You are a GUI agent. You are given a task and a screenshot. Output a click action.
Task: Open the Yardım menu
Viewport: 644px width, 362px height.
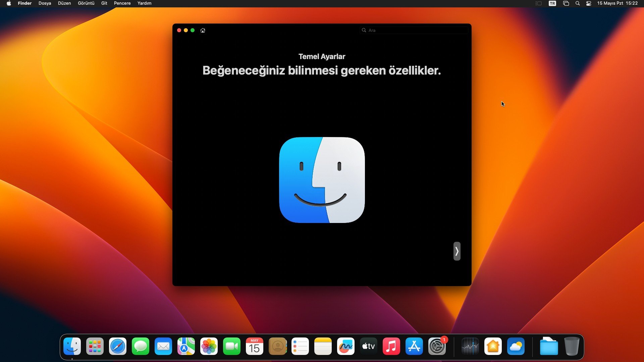144,3
